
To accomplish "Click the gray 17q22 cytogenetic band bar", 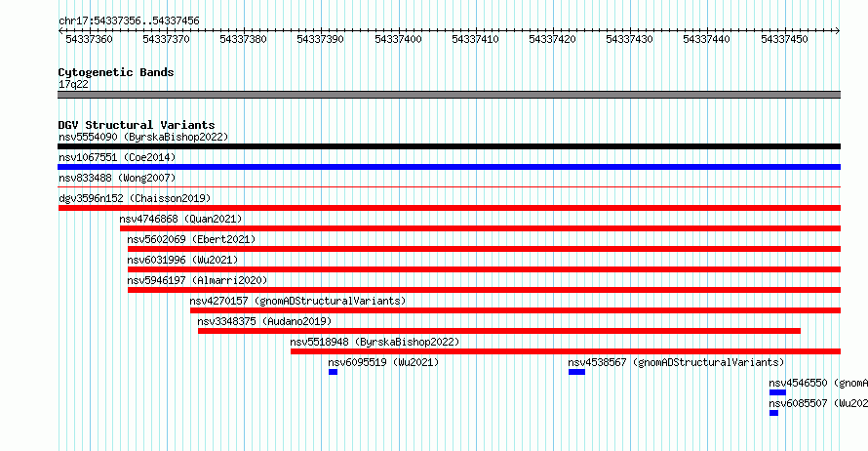I will (x=449, y=95).
